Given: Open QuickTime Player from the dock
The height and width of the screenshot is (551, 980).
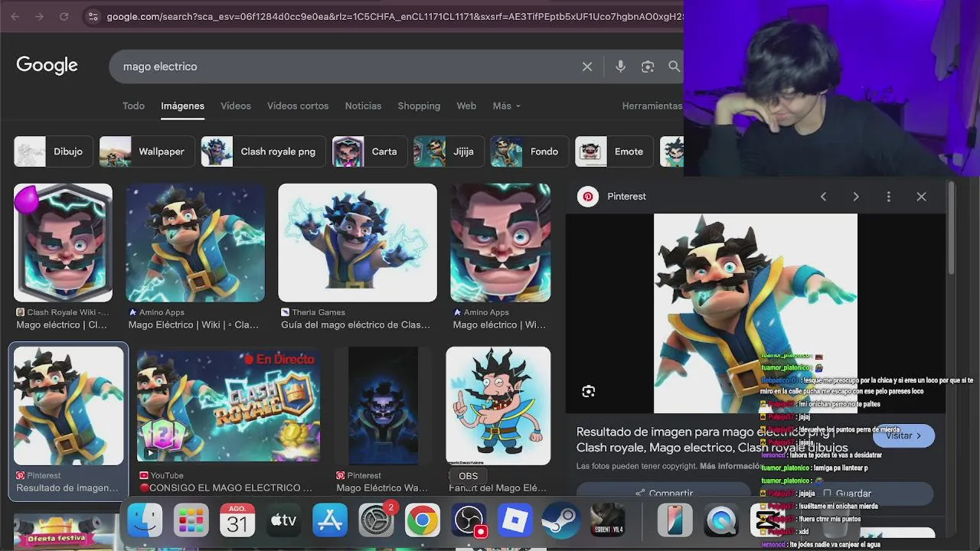Looking at the screenshot, I should coord(721,521).
